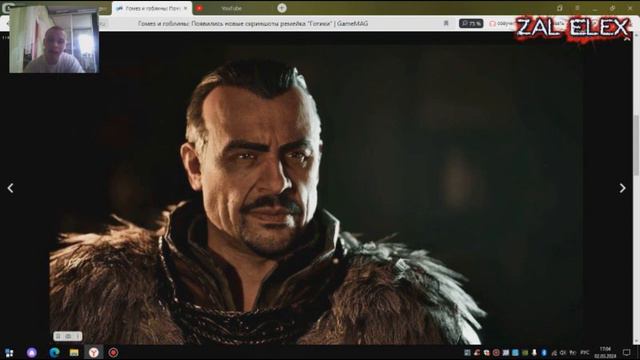
Task: Click the microphone icon in the system tray
Action: click(534, 353)
